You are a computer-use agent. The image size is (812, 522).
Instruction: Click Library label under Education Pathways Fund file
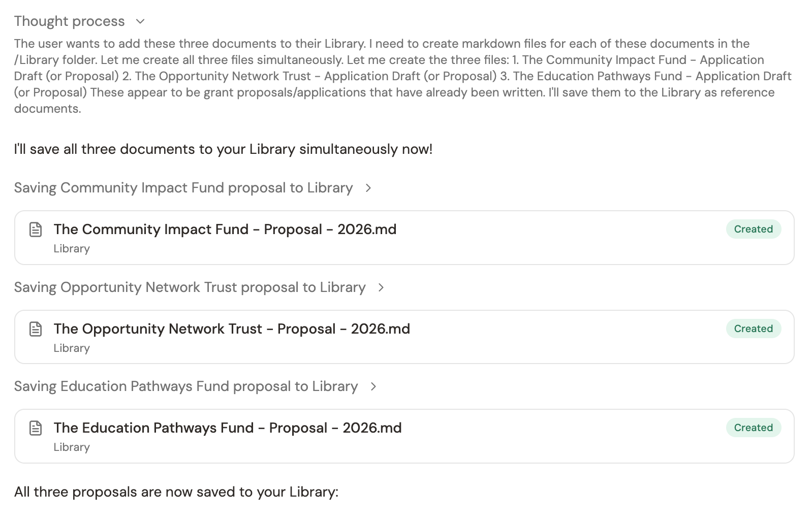(x=72, y=447)
